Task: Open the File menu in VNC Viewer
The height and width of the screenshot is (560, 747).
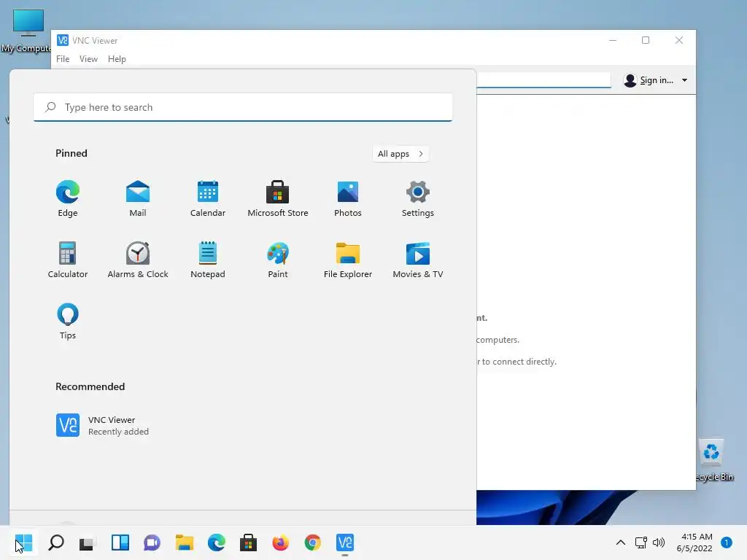Action: pyautogui.click(x=63, y=59)
